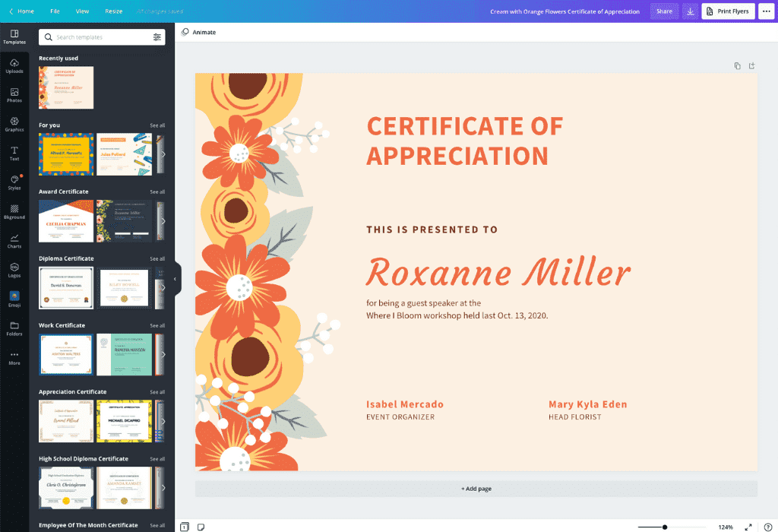Toggle the page grid view

[x=183, y=525]
